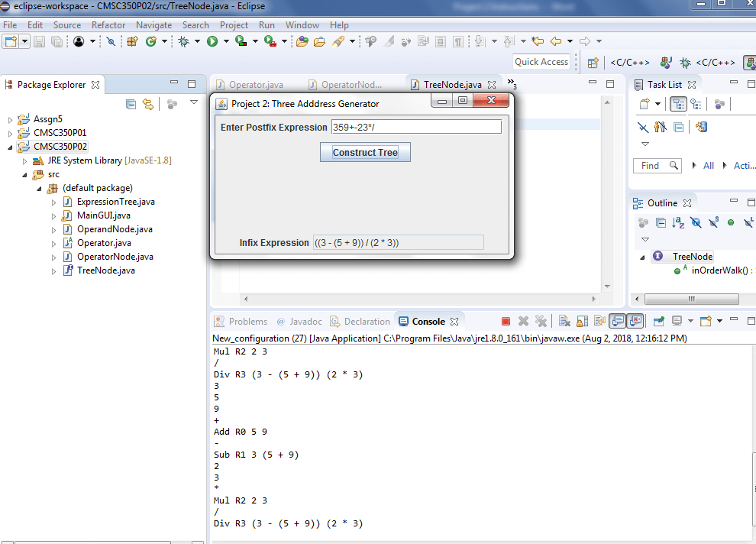Toggle Sort alphabetically in Outline view
This screenshot has height=544, width=756.
[678, 222]
